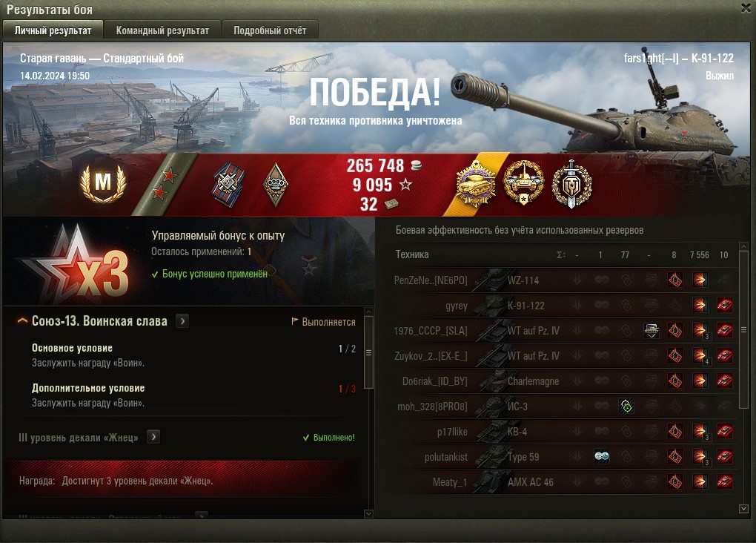Click the tank icon in 1976_CCCP row

pyautogui.click(x=651, y=331)
